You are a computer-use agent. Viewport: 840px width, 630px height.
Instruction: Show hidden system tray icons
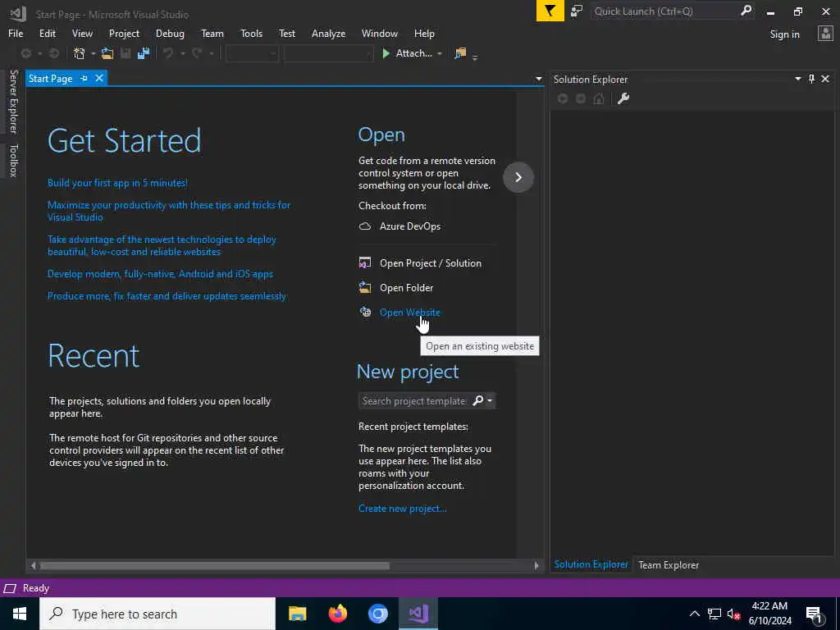pos(694,614)
